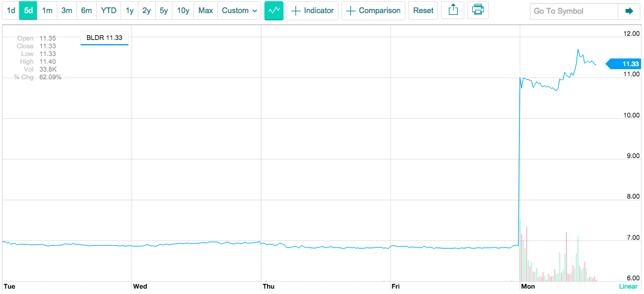This screenshot has width=644, height=294.
Task: Toggle the Linear scale label
Action: (628, 287)
